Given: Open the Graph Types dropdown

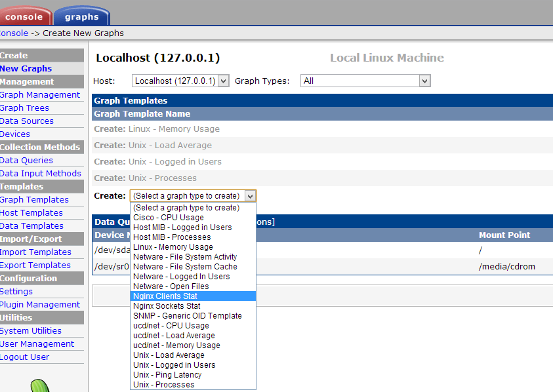Looking at the screenshot, I should (365, 81).
